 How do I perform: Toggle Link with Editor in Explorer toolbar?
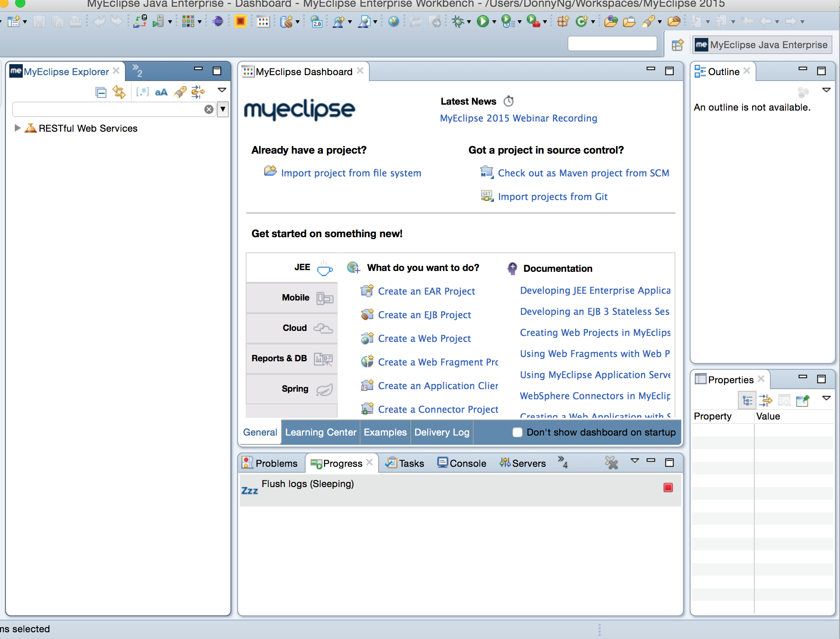pyautogui.click(x=119, y=92)
